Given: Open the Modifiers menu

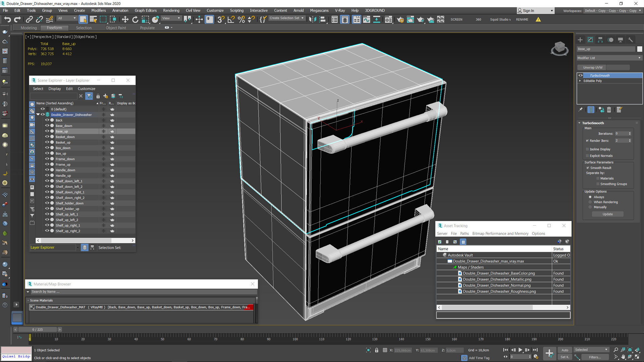Looking at the screenshot, I should [x=98, y=10].
